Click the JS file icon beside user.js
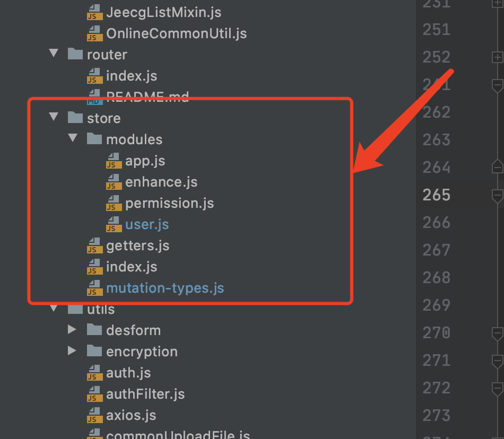 coord(113,224)
